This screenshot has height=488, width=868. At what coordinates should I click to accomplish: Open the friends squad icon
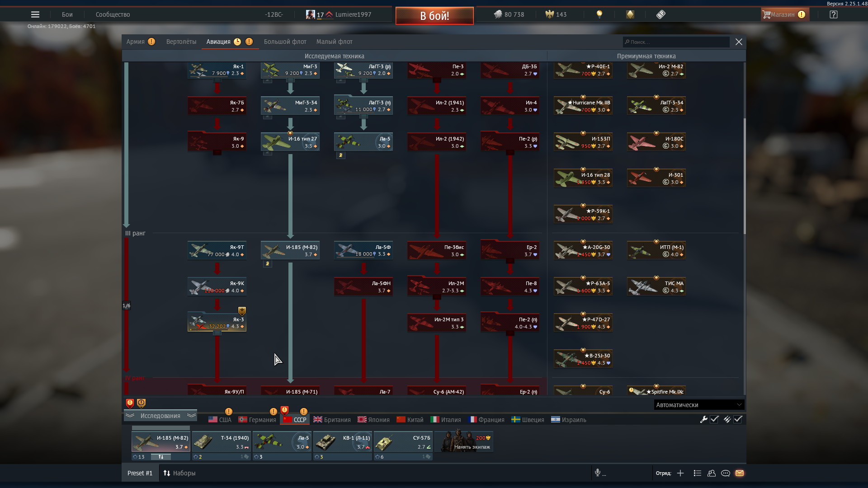[x=712, y=473]
